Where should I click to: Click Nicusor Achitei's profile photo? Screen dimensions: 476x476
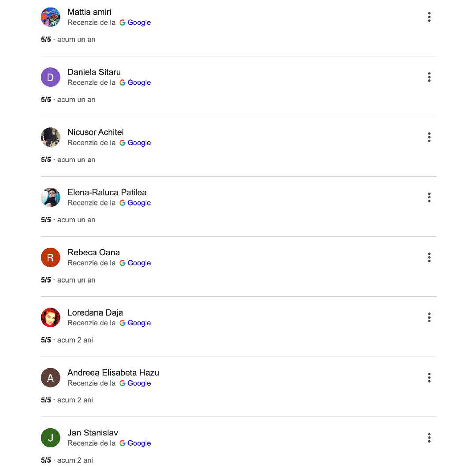[x=50, y=137]
